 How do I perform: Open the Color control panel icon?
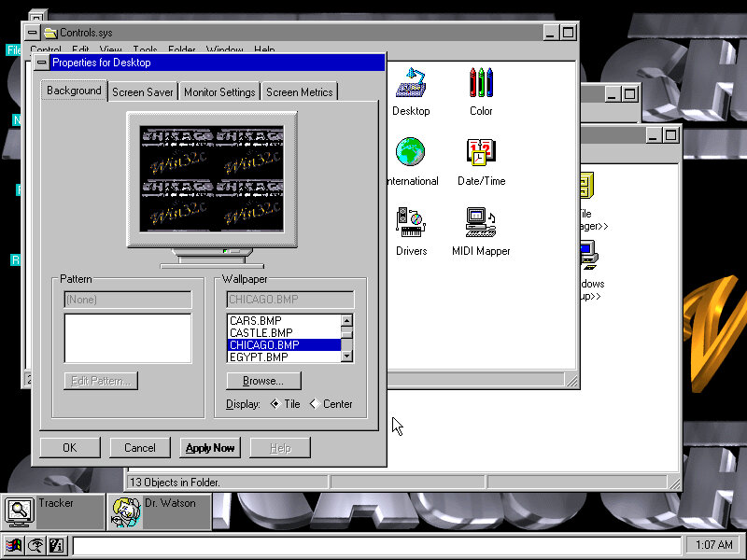click(481, 83)
